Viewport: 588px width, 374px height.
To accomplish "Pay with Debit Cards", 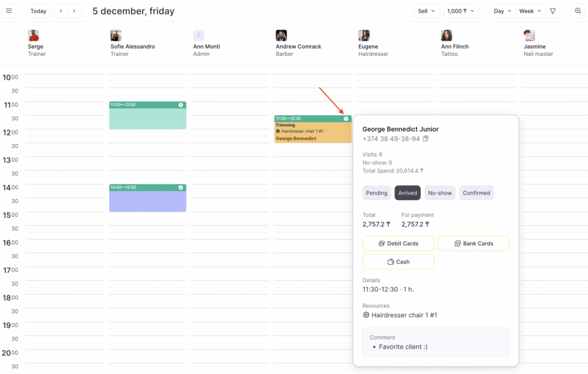I will [x=398, y=243].
